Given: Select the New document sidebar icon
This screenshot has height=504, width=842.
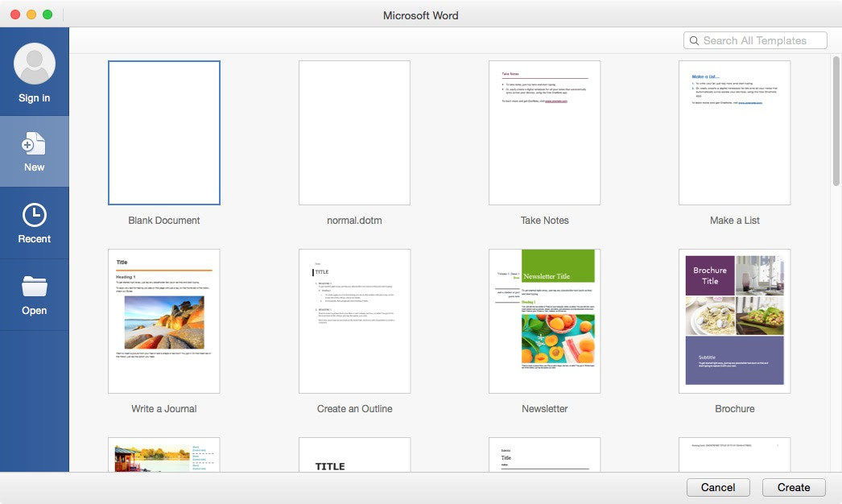Looking at the screenshot, I should 34,144.
